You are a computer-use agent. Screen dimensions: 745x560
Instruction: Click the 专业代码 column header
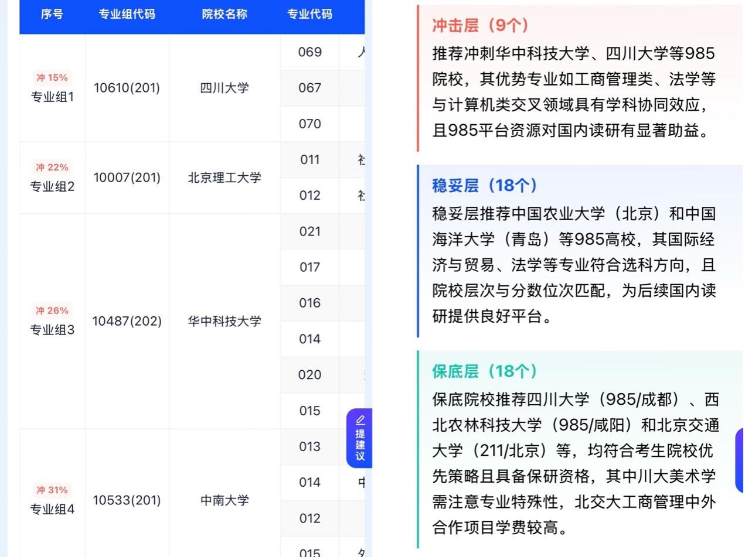pyautogui.click(x=309, y=13)
